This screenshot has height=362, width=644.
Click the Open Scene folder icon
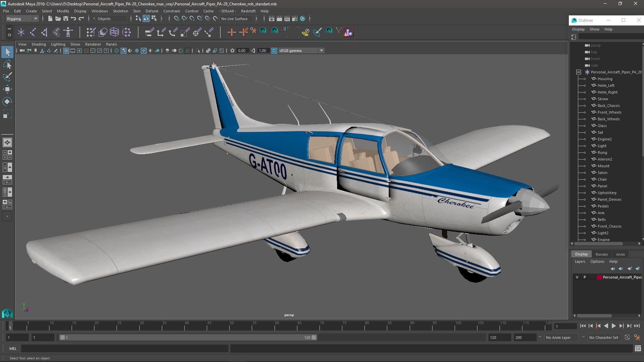[x=58, y=19]
